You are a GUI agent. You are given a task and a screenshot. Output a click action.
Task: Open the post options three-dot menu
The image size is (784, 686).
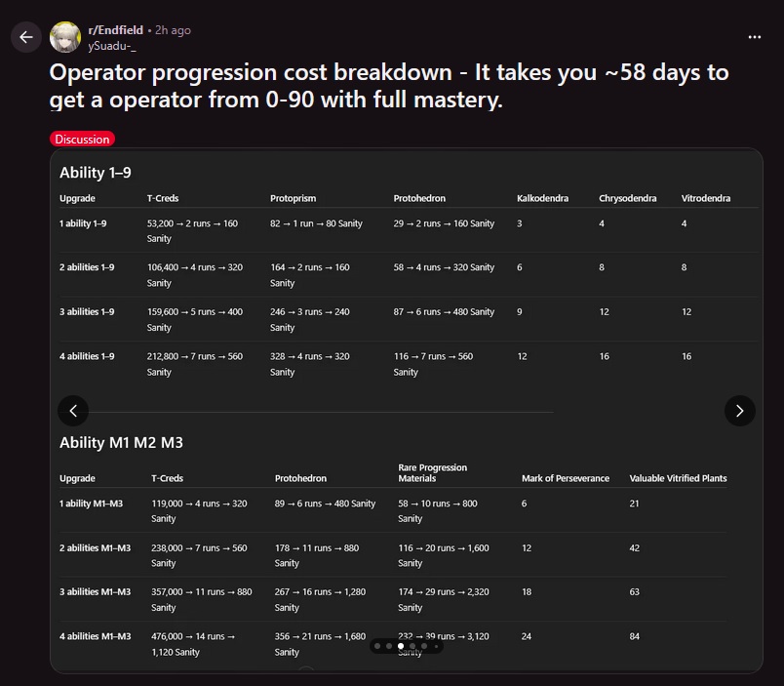point(755,37)
